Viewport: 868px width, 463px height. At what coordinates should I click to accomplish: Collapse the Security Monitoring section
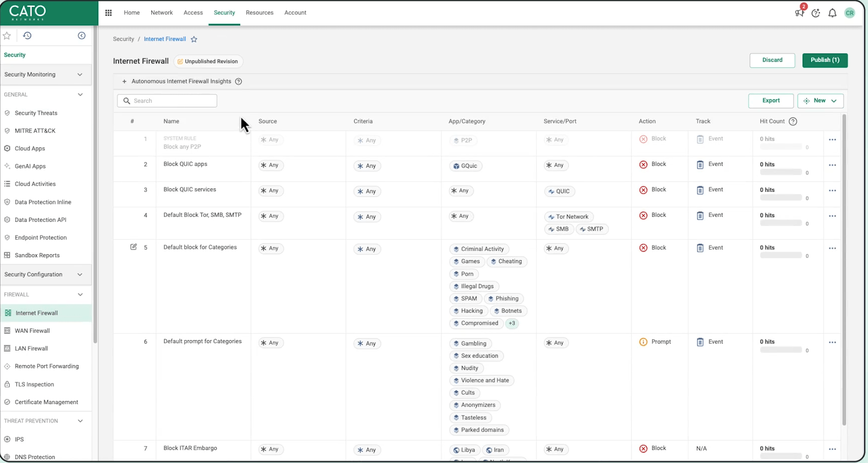80,74
